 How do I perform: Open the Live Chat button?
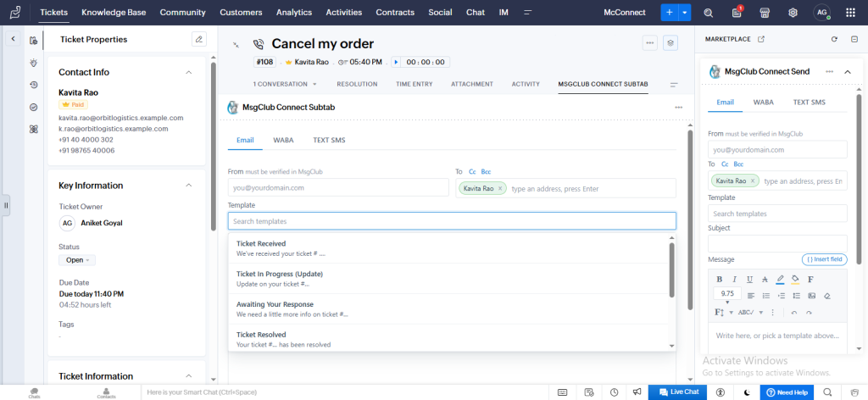[679, 392]
